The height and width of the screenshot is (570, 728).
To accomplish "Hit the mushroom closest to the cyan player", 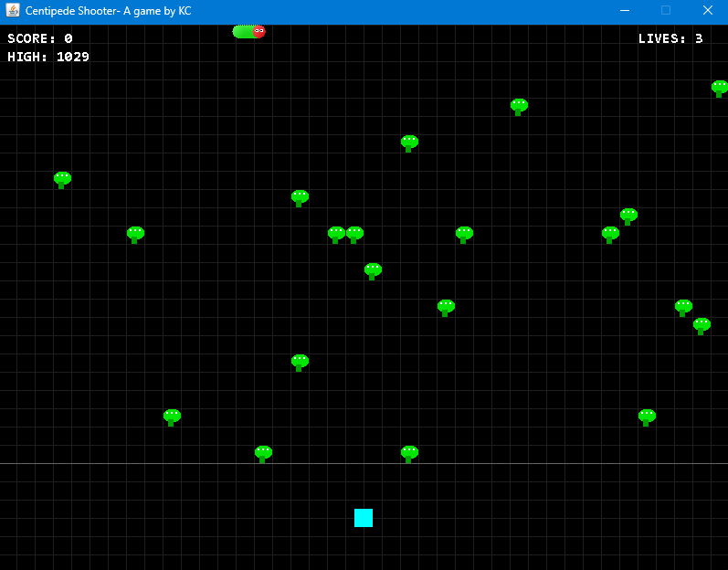I will pyautogui.click(x=409, y=453).
